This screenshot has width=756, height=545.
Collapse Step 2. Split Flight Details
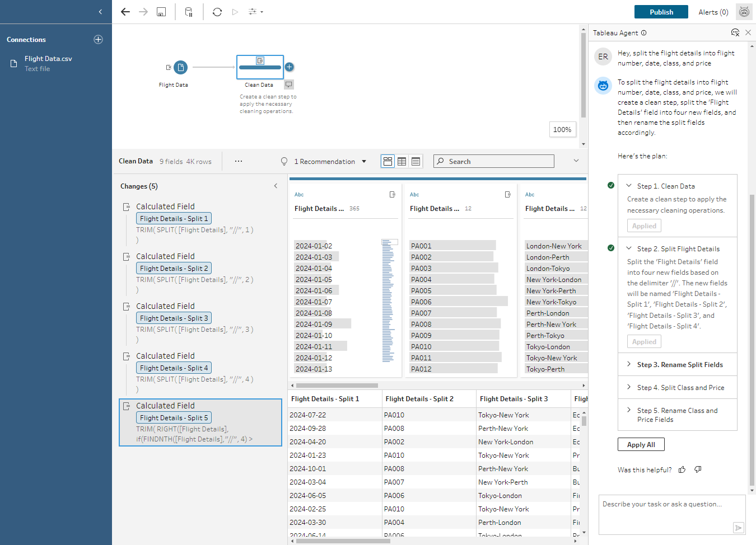point(628,248)
